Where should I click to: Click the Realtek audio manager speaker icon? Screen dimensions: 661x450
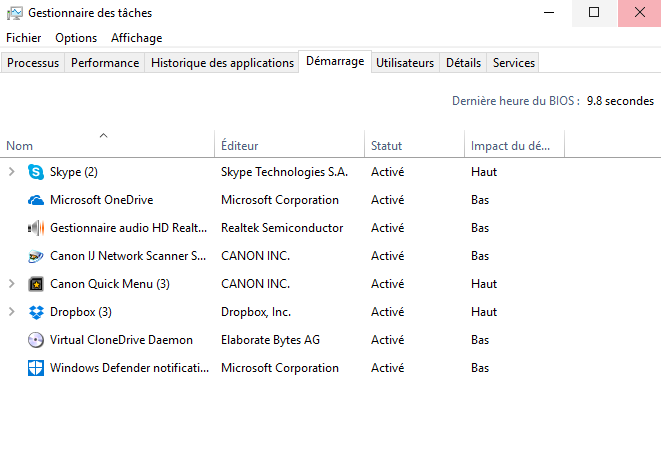click(x=36, y=228)
